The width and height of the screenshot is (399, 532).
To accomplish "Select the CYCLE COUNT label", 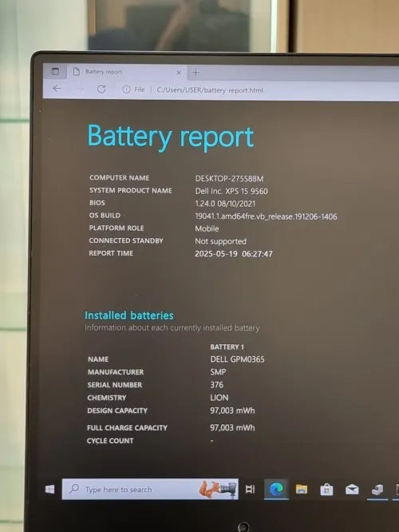I will (x=110, y=441).
